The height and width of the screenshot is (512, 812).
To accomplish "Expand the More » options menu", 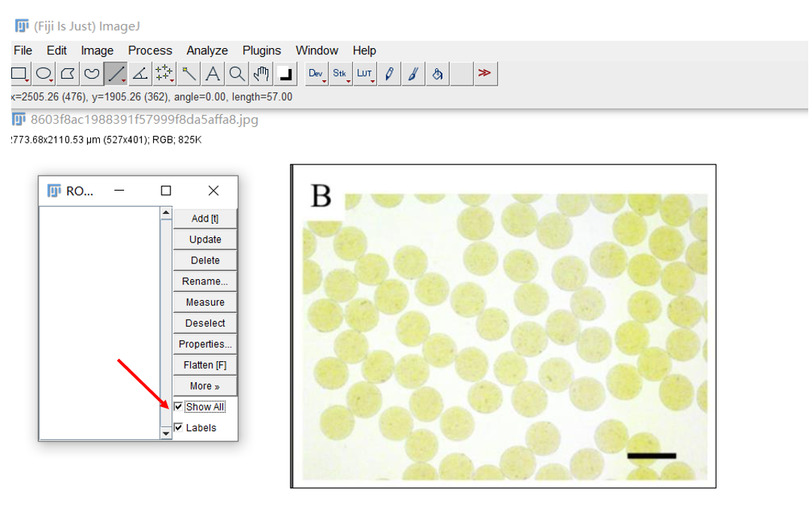I will (205, 386).
